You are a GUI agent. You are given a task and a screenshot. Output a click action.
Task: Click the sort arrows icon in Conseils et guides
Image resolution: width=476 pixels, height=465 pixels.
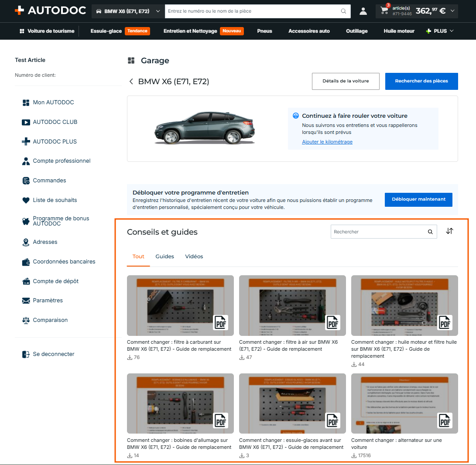click(x=449, y=231)
